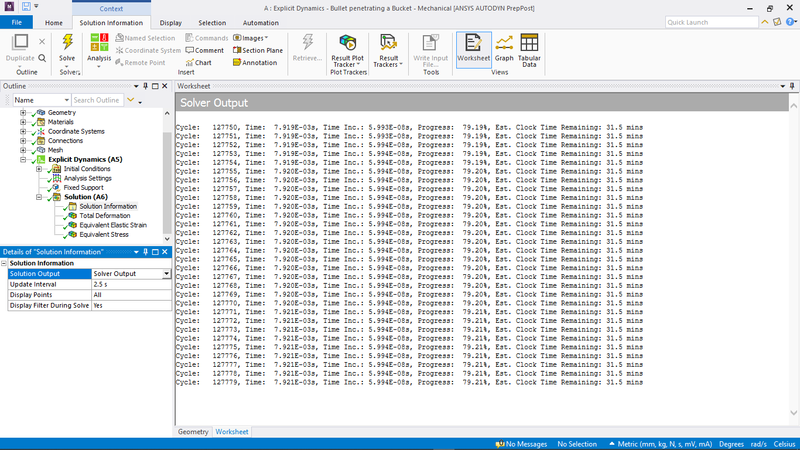The height and width of the screenshot is (450, 800).
Task: Select Solution Information tree item
Action: tap(108, 206)
